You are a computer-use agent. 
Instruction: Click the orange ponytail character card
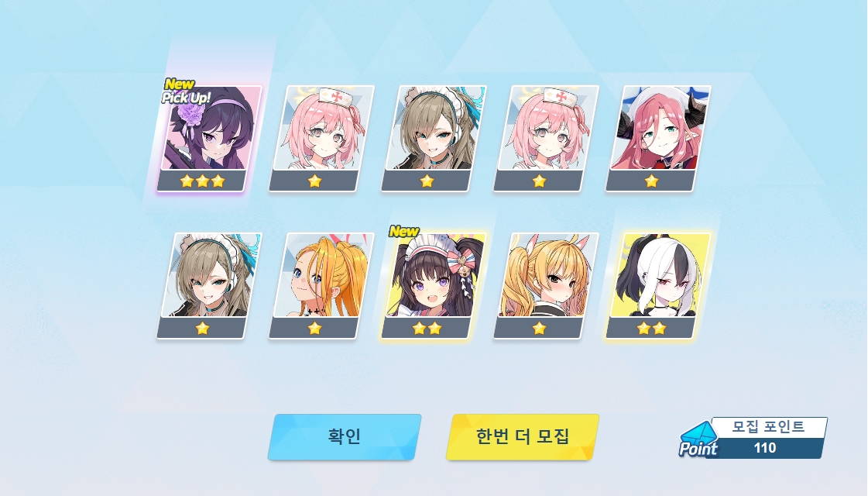click(321, 286)
